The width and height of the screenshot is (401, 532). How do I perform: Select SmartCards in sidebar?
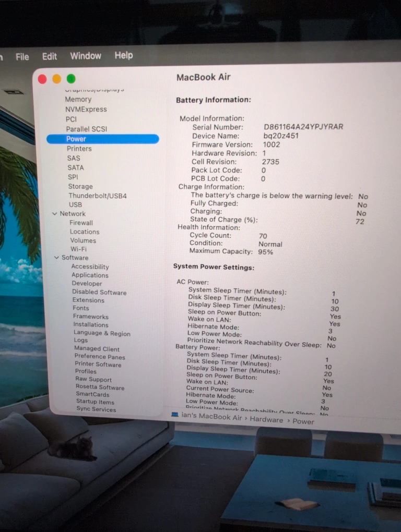(93, 395)
